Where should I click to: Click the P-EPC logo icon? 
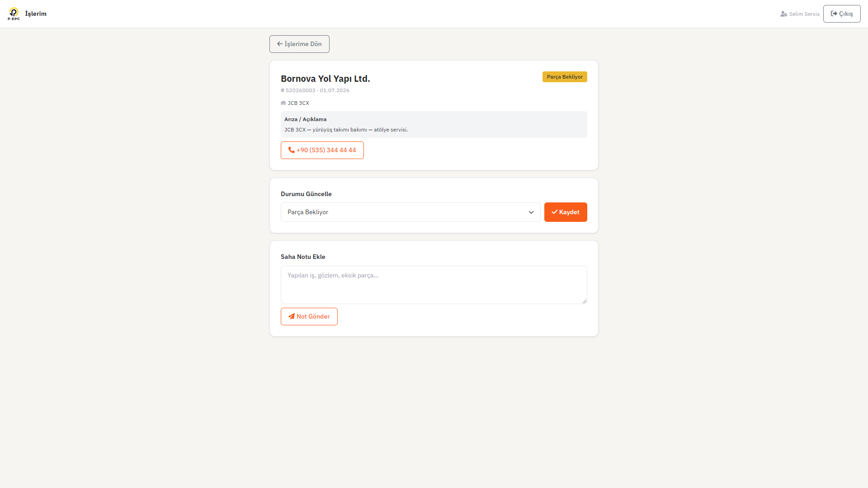coord(14,14)
